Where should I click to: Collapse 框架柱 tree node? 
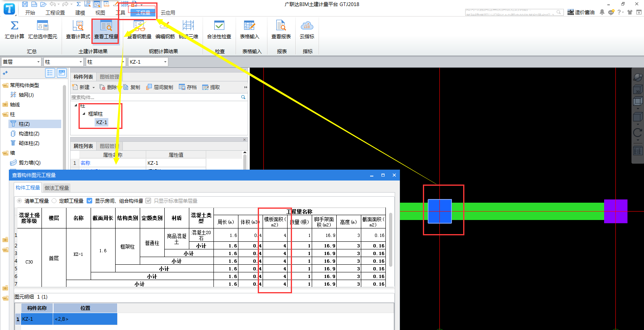84,114
